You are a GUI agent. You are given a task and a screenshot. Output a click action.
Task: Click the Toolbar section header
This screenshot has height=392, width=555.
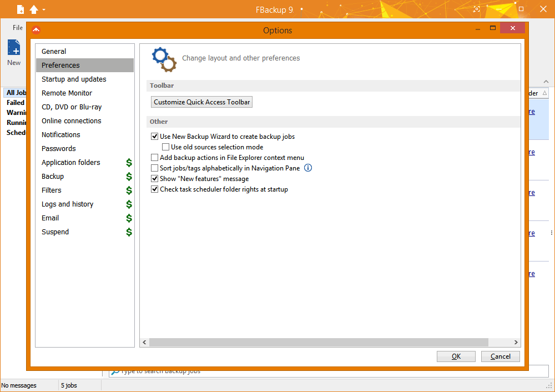coord(334,86)
